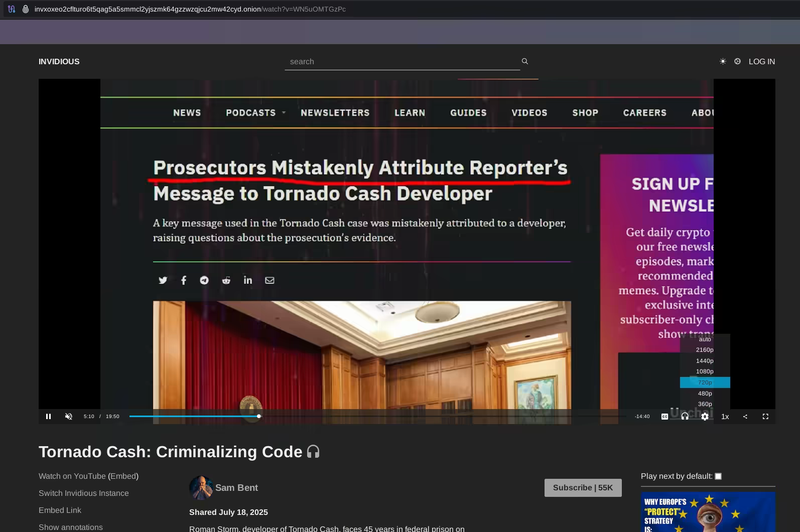
Task: Switch to audio-only mode headphones icon
Action: [x=685, y=417]
